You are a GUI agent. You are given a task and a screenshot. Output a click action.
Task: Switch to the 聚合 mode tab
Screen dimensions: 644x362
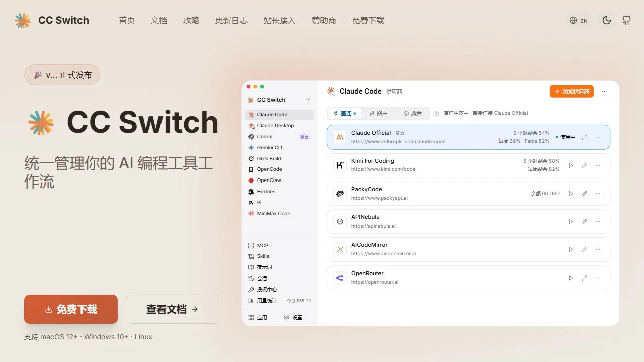click(x=413, y=114)
